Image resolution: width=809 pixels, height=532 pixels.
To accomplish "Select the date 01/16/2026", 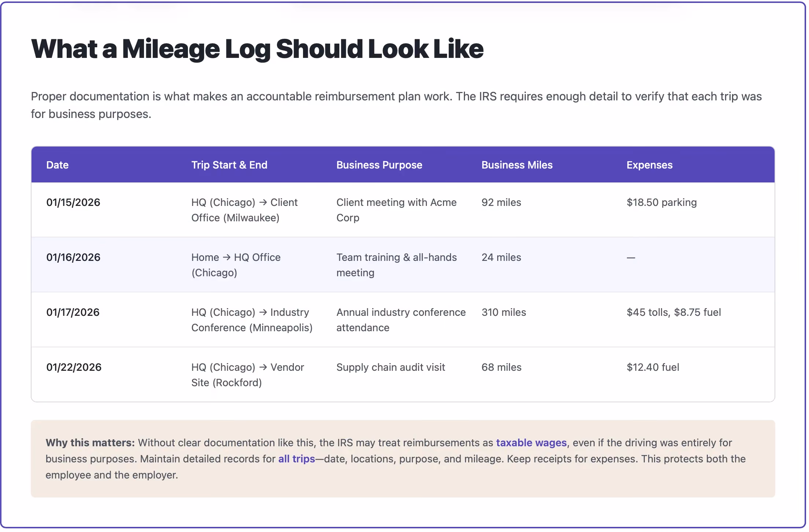I will [x=73, y=257].
